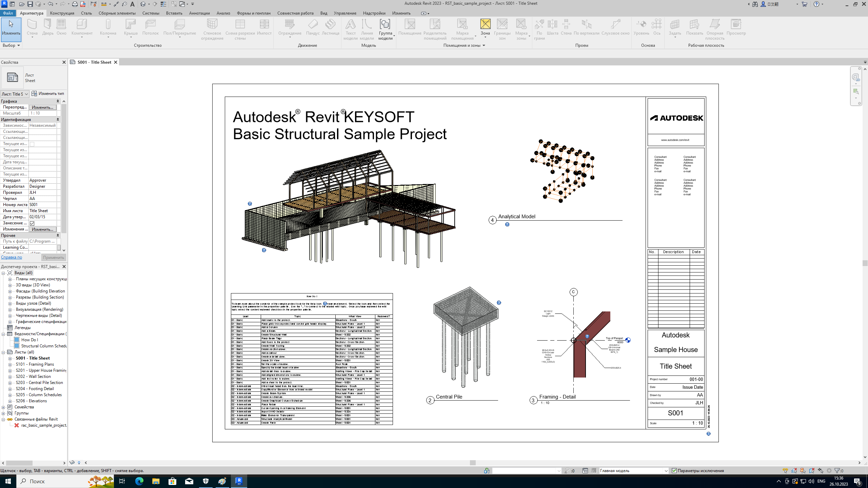Select the Крыша (Roof) tool
868x488 pixels.
click(x=131, y=28)
